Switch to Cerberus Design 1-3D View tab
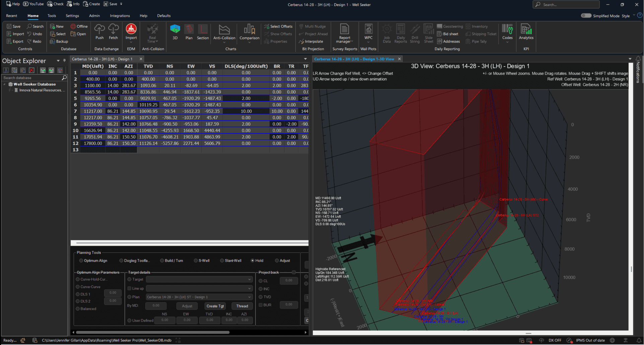 pyautogui.click(x=354, y=59)
